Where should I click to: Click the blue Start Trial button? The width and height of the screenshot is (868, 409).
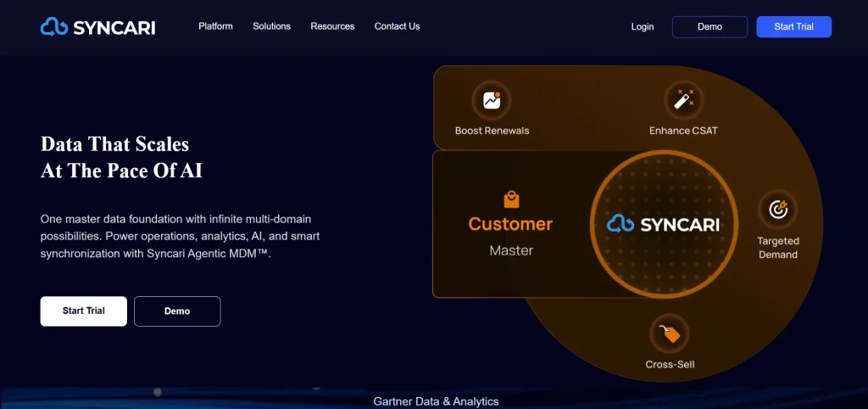(x=793, y=27)
